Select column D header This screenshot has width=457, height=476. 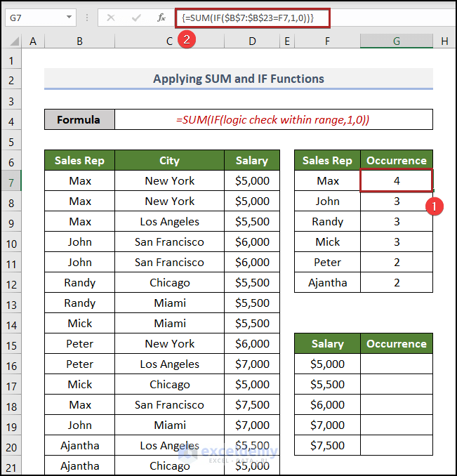pyautogui.click(x=252, y=41)
